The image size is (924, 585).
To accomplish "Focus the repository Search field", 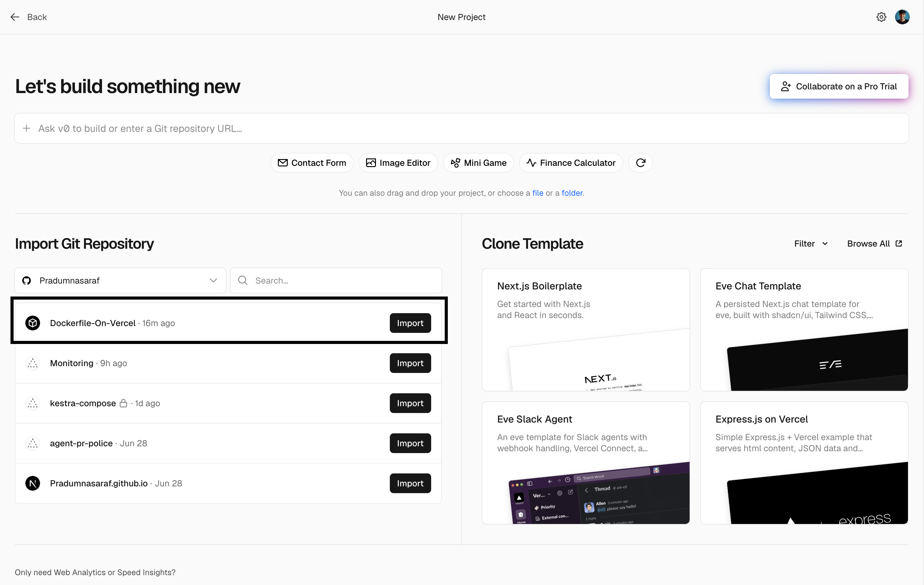I will [x=336, y=280].
